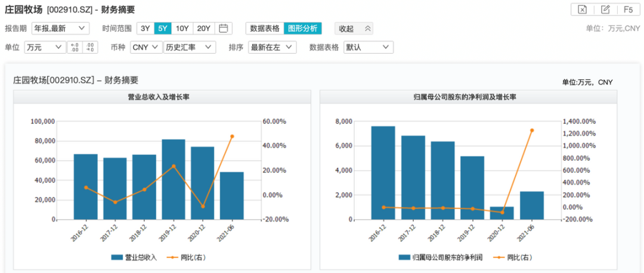Screen dimensions: 644x273
Task: Open the 单位 万元 dropdown
Action: coord(45,47)
